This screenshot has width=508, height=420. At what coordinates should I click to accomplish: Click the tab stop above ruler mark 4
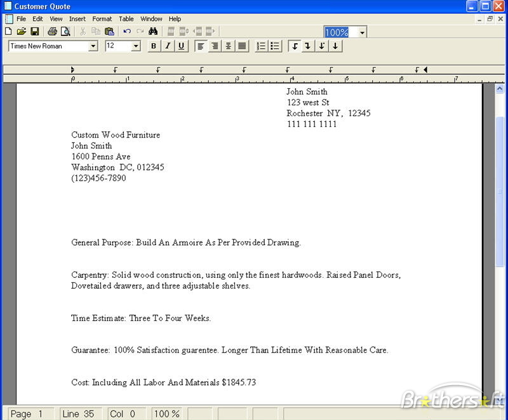tap(288, 70)
